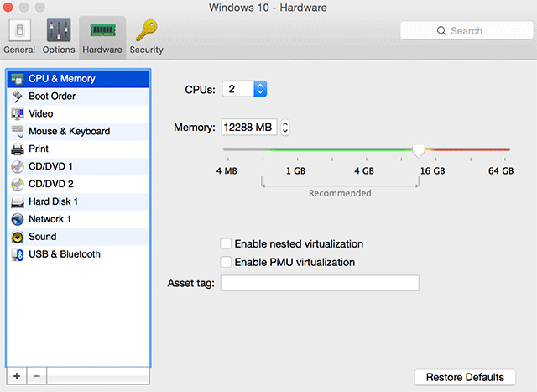Switch to the Hardware tab label
The height and width of the screenshot is (392, 537).
click(102, 50)
